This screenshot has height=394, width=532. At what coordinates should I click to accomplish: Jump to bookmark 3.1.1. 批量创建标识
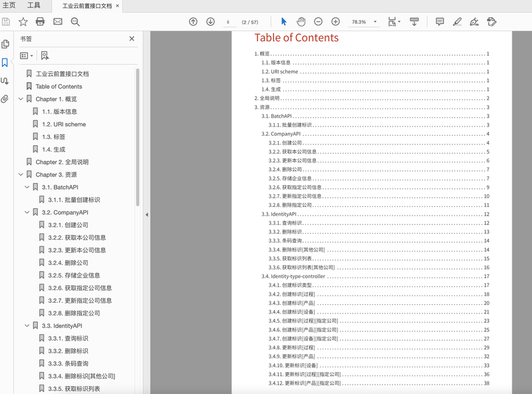[74, 200]
